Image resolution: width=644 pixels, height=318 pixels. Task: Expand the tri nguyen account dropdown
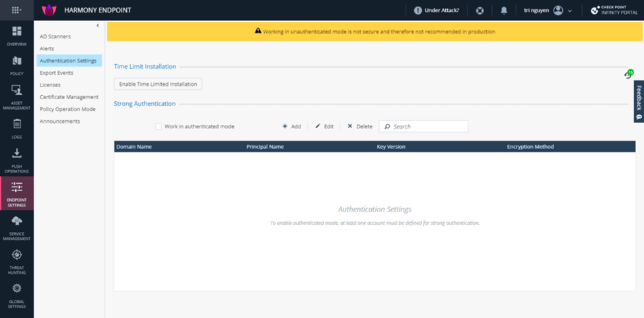click(569, 11)
